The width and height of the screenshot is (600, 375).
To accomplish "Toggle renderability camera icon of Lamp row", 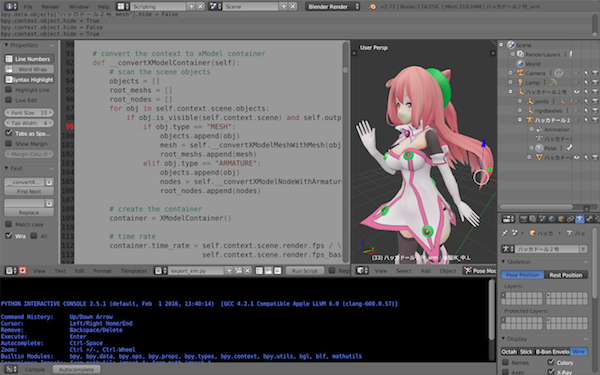I will [595, 82].
